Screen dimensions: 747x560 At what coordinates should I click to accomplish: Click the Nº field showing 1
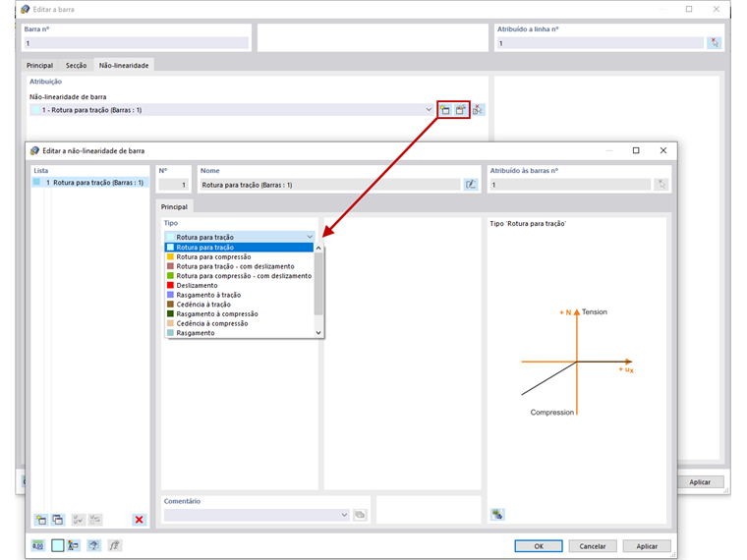[x=173, y=185]
